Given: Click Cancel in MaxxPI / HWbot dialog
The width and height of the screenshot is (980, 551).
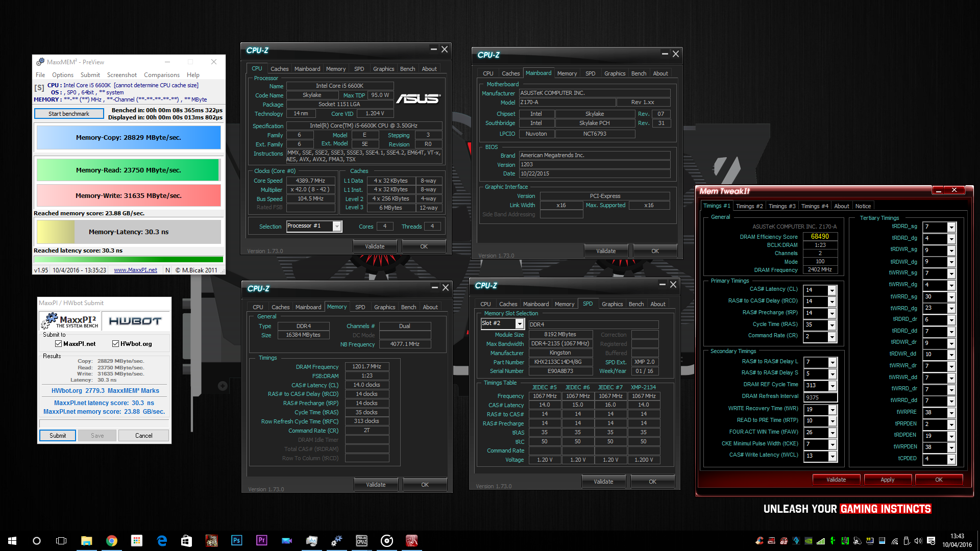Looking at the screenshot, I should 143,436.
